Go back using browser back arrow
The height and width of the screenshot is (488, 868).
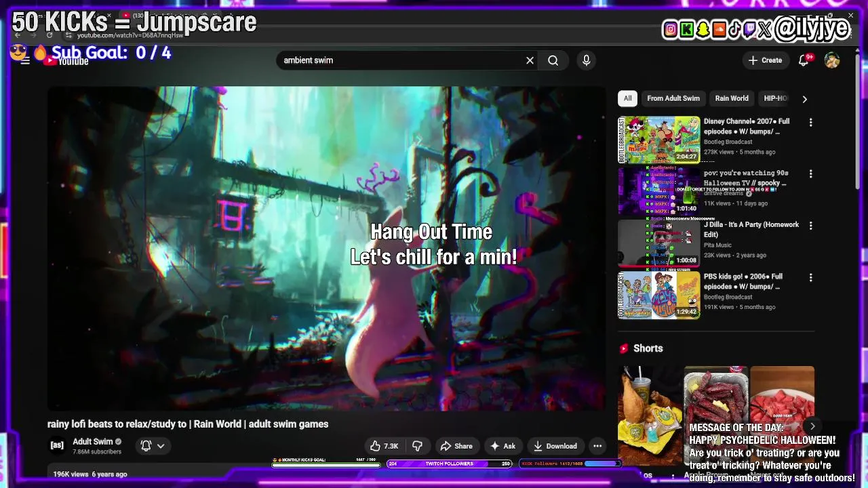click(x=17, y=35)
